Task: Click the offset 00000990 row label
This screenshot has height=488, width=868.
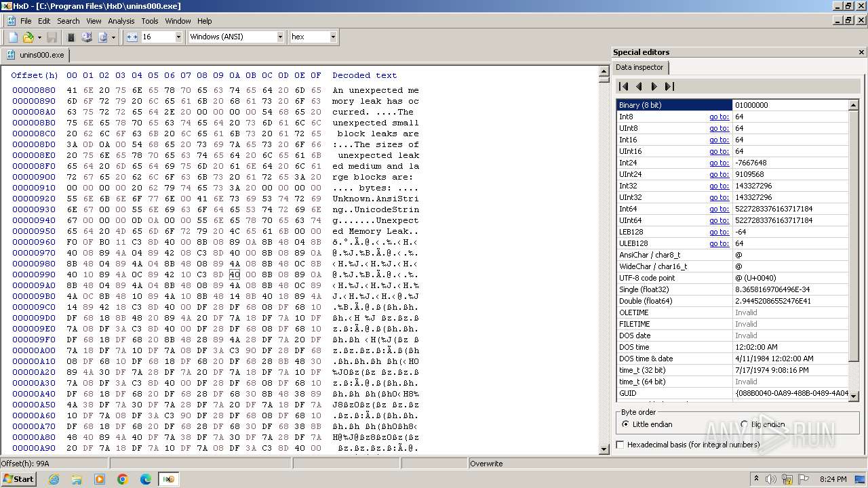Action: tap(34, 274)
